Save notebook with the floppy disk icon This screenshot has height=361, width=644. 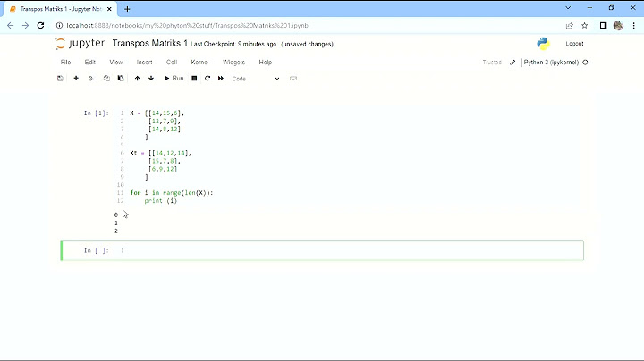[60, 79]
